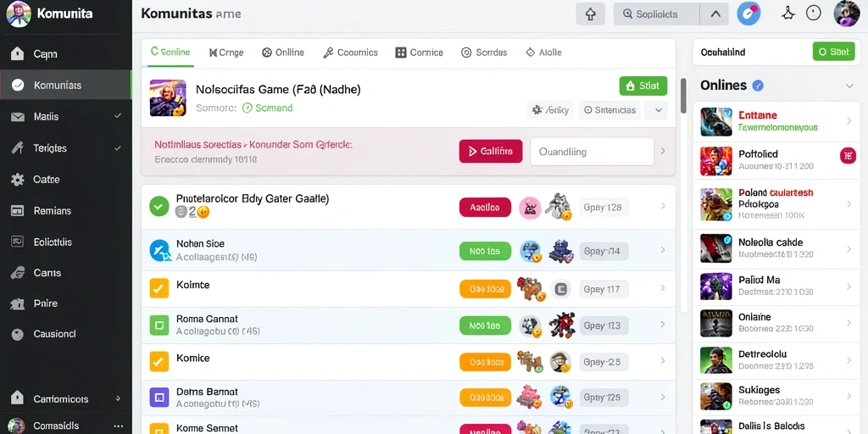Open the dropdown arrow next to Sntencias
This screenshot has height=434, width=868.
tap(658, 110)
